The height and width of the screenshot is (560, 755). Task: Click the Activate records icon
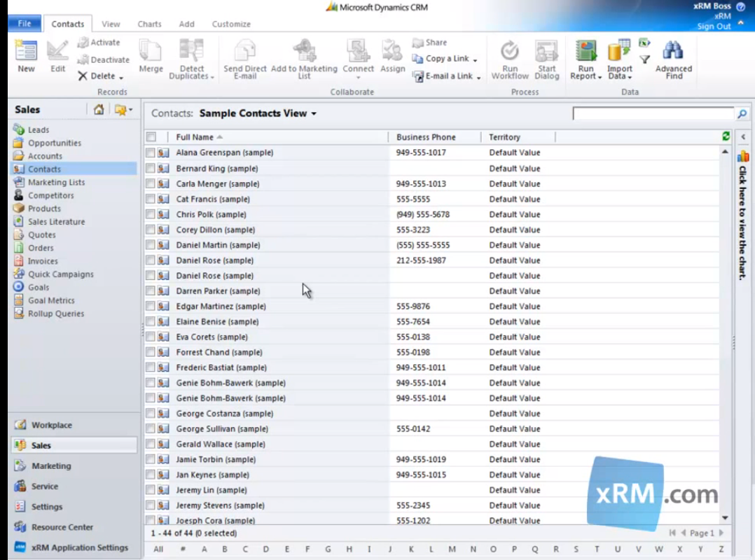pos(83,43)
